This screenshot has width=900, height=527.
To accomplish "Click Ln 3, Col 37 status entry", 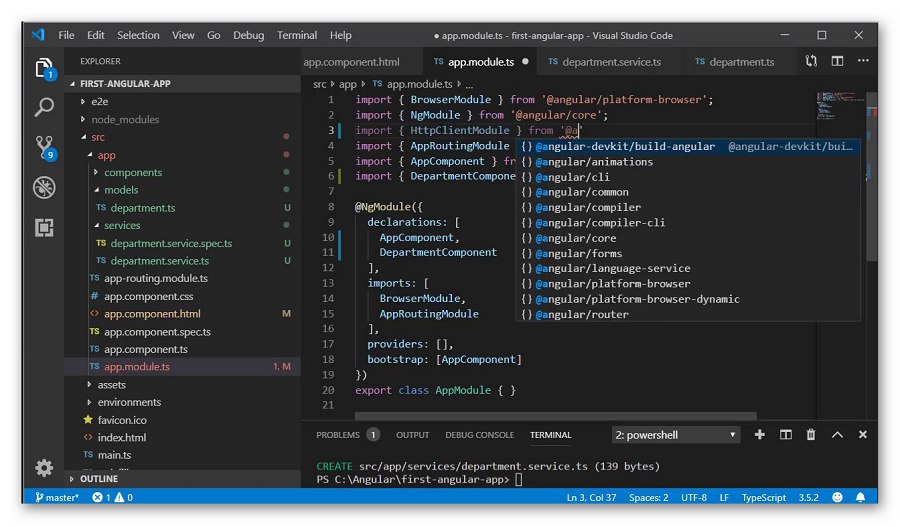I will click(591, 497).
